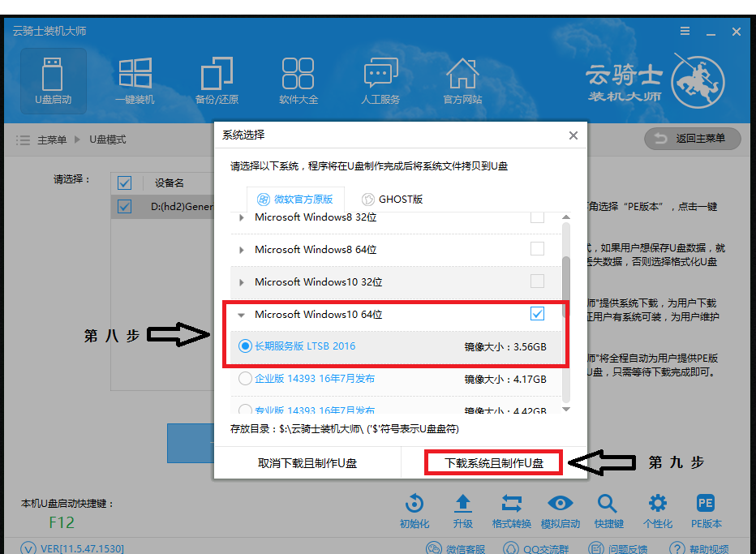Select the 企业版 14393 radio button
756x554 pixels.
(245, 379)
